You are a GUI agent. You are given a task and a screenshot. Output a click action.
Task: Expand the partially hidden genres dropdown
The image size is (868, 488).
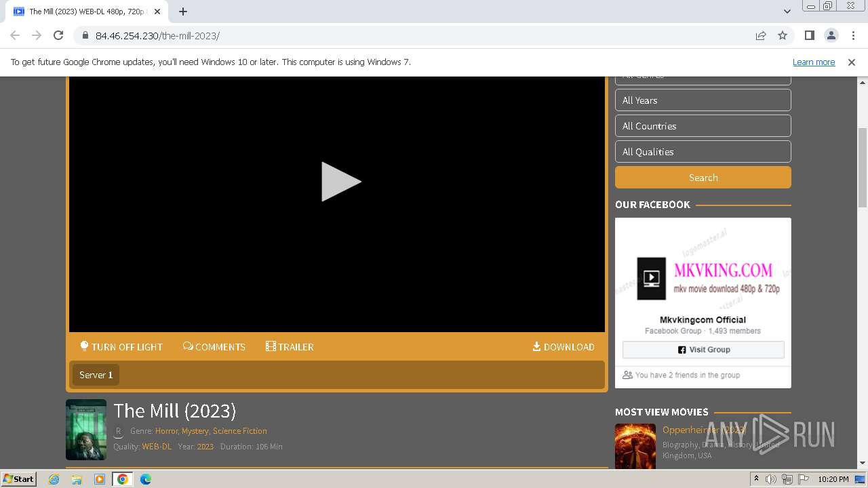pyautogui.click(x=703, y=80)
